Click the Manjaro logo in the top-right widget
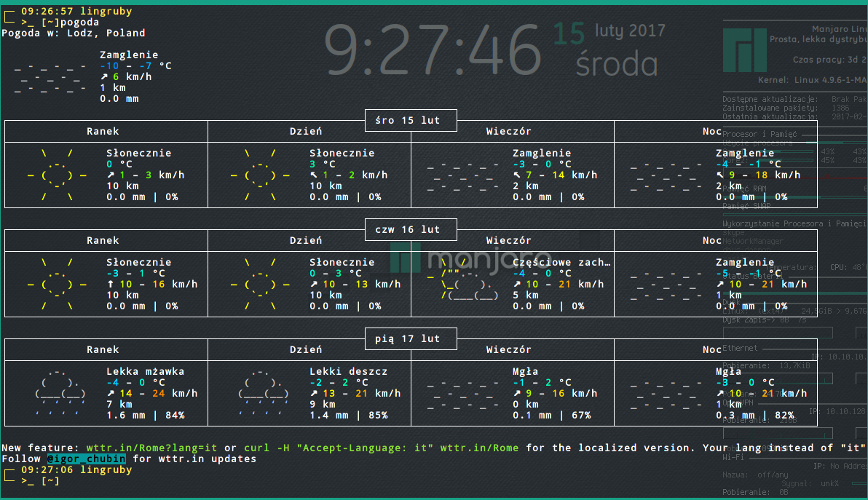This screenshot has width=868, height=500. click(x=741, y=49)
